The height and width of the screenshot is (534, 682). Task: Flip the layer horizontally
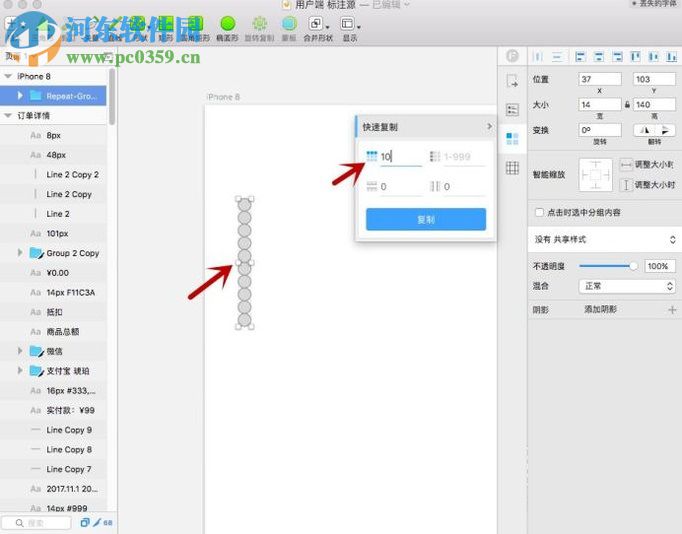(x=645, y=130)
